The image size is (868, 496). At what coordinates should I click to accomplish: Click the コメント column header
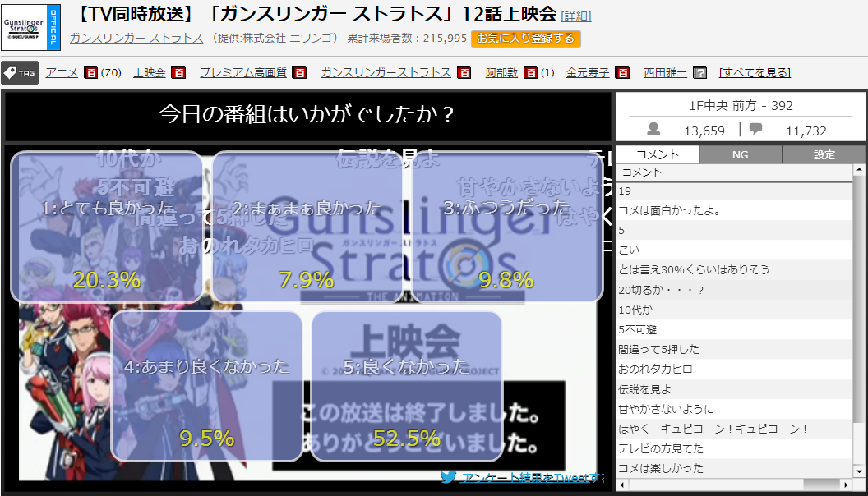click(x=734, y=172)
